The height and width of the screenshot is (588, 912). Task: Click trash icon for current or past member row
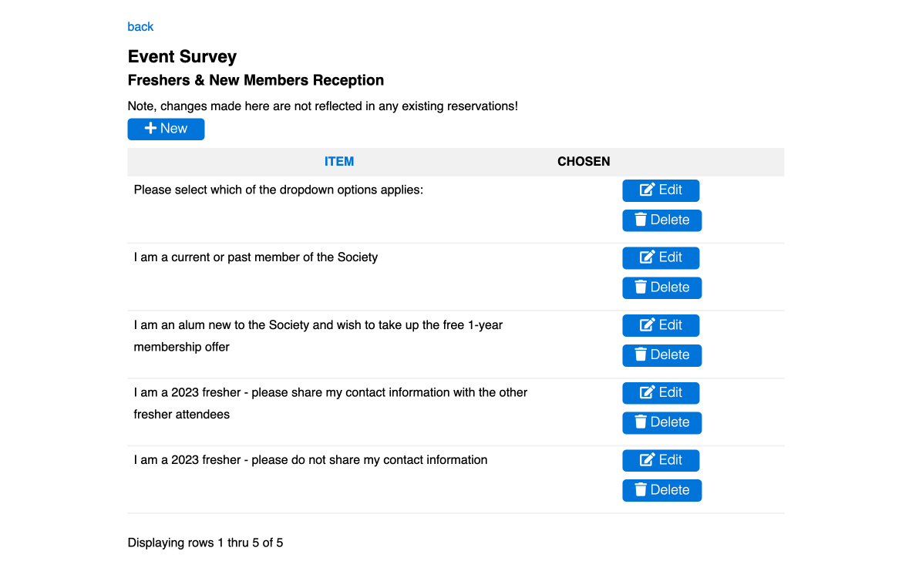[641, 287]
